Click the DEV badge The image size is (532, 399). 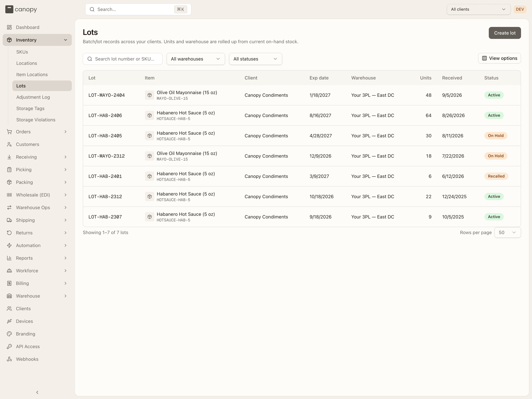pyautogui.click(x=520, y=9)
